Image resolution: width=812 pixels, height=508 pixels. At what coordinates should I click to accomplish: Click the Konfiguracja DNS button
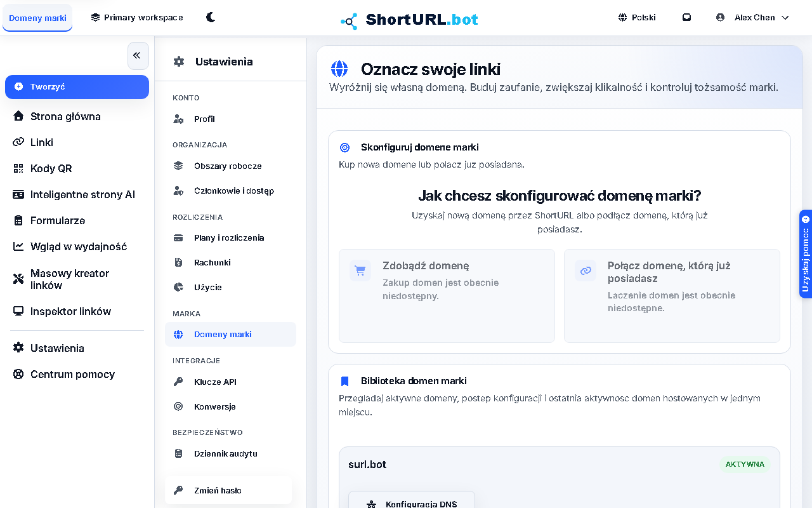click(412, 500)
